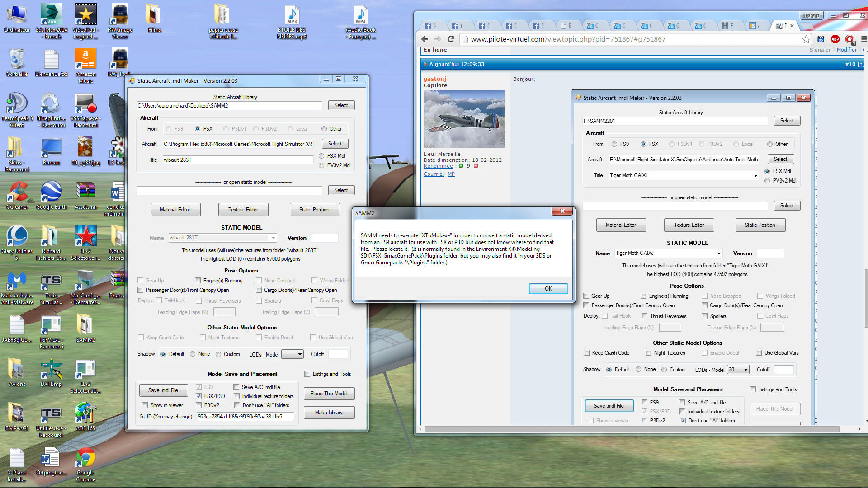868x488 pixels.
Task: Select FSX radio button in left SAMM window
Action: pyautogui.click(x=198, y=129)
